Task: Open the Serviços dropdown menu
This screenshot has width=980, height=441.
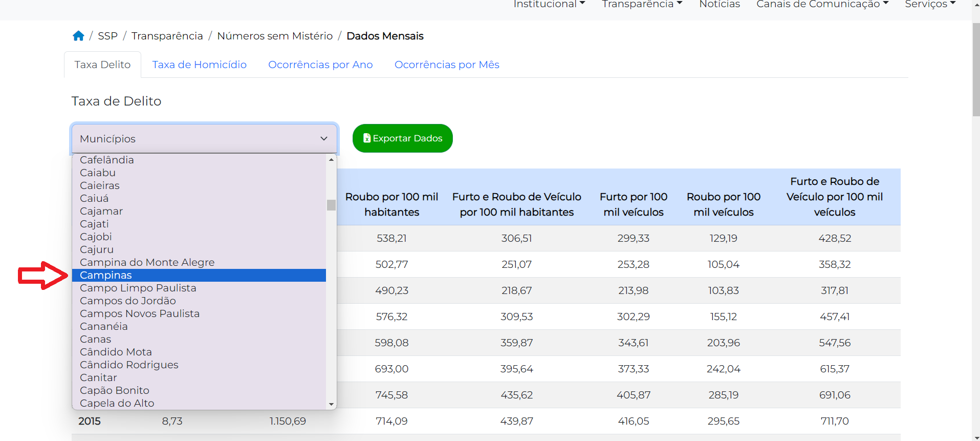Action: pyautogui.click(x=930, y=5)
